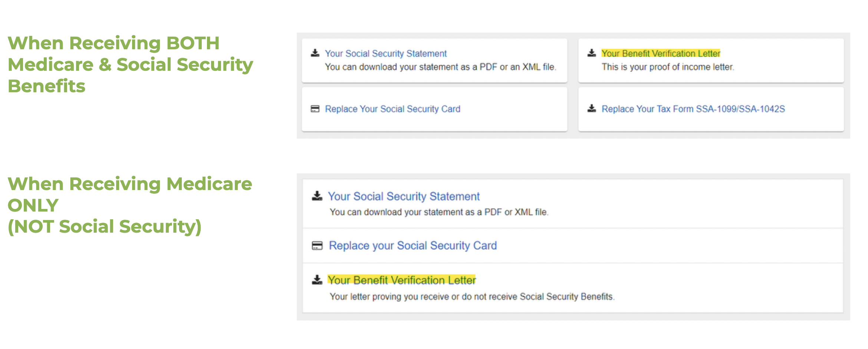Select 'Replace Your Social Security Card' card link
Viewport: 868px width, 349px height.
coord(392,109)
